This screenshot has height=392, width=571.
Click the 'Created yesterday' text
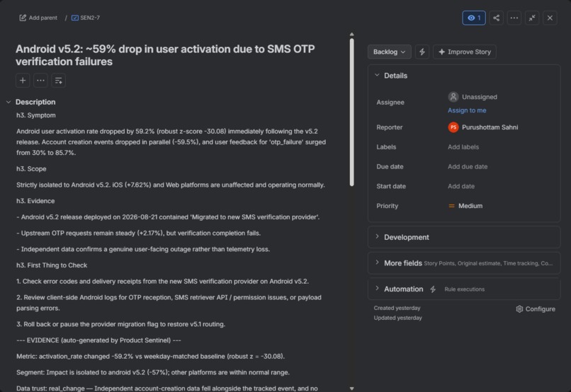[397, 308]
